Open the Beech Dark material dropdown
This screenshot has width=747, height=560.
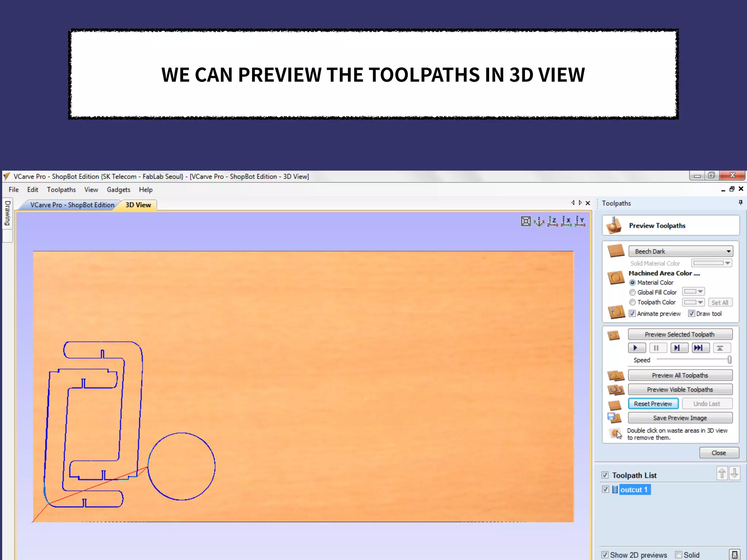click(x=681, y=251)
